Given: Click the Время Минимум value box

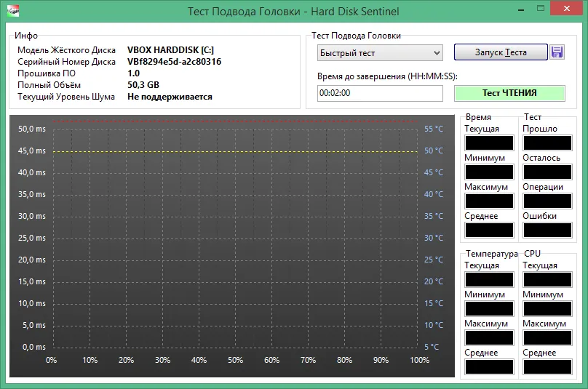Looking at the screenshot, I should [x=489, y=172].
